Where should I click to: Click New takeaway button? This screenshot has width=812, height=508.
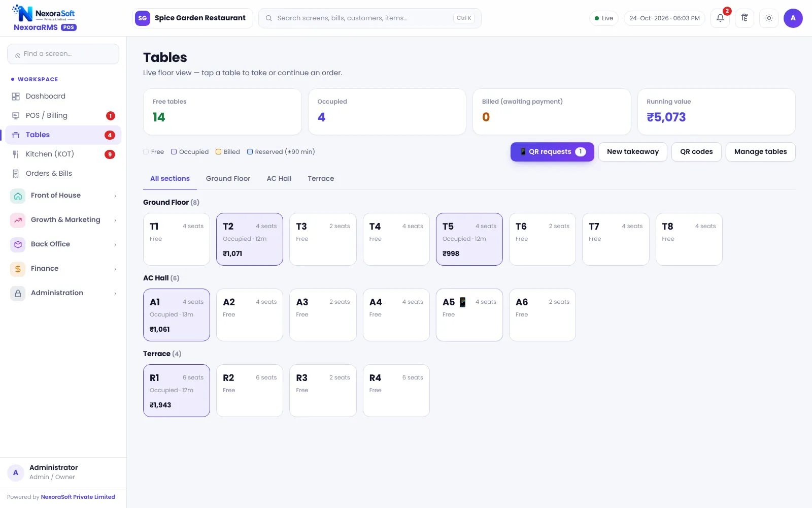tap(633, 152)
